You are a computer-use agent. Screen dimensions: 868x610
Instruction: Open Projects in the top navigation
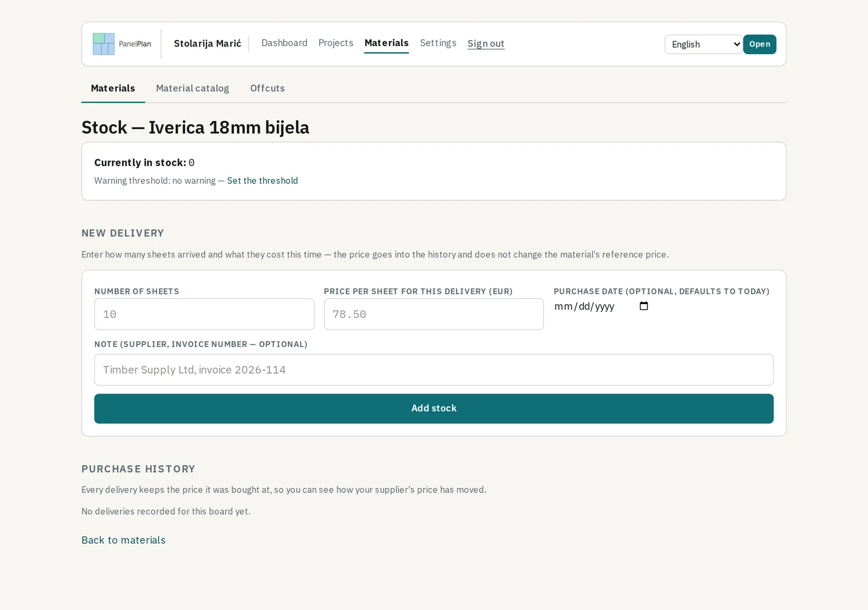[336, 43]
